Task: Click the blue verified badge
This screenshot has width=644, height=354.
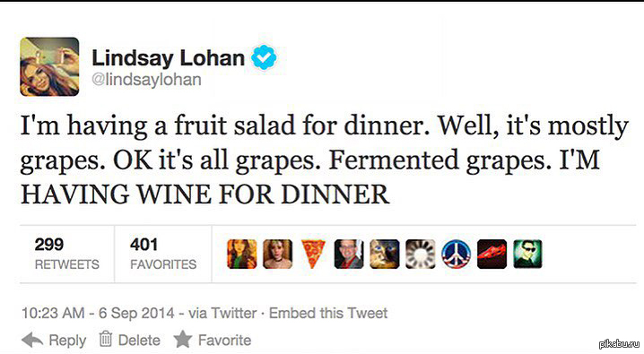Action: click(264, 57)
